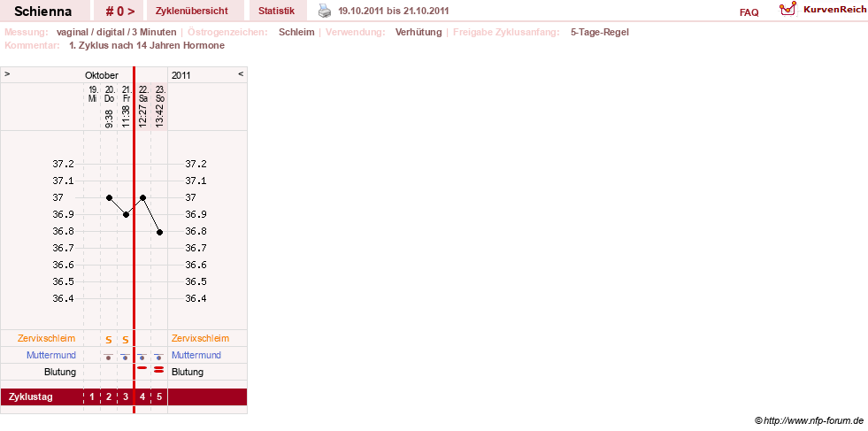Click the Zyklustag row label
The image size is (868, 431).
(x=31, y=396)
